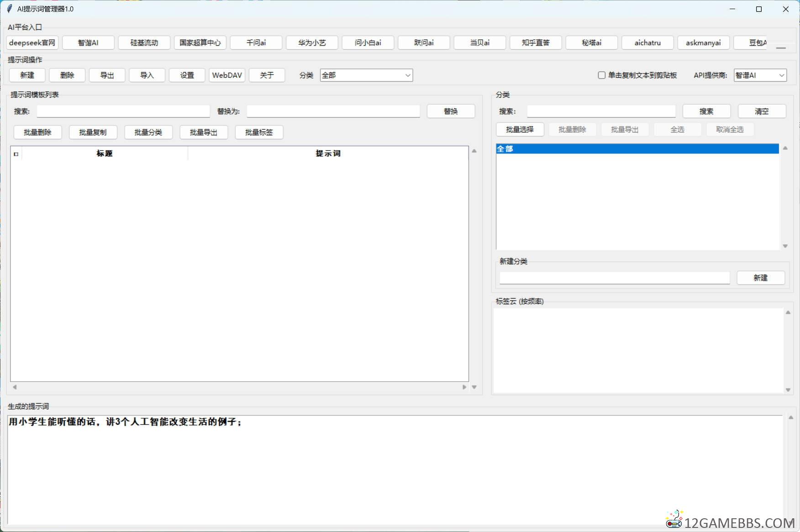800x532 pixels.
Task: Click the 新建分类 name input field
Action: point(615,278)
